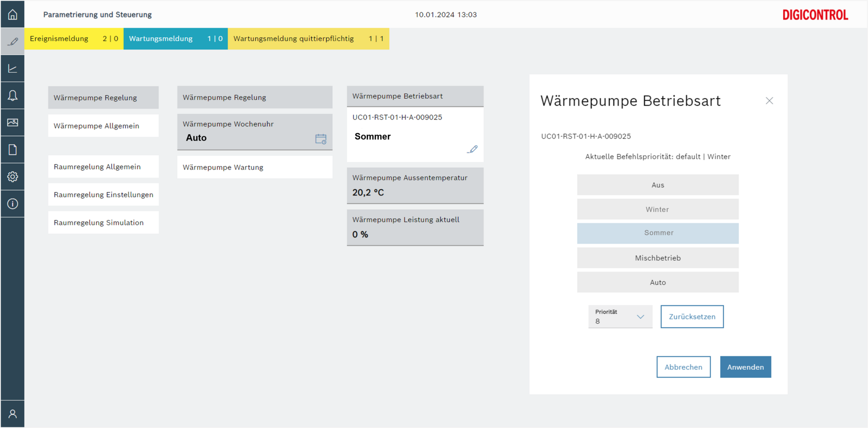Click the calendar icon in Wärmepumpe Wochenuhr
This screenshot has width=868, height=428.
[x=321, y=139]
